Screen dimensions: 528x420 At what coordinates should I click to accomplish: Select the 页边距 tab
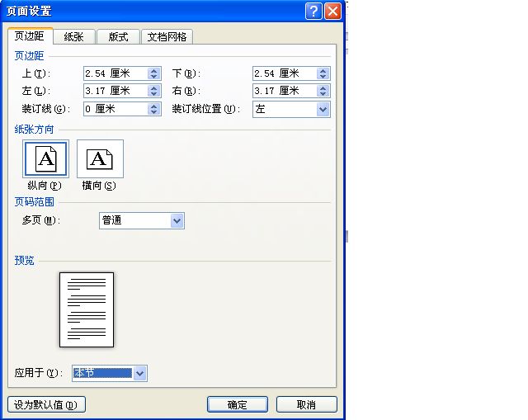tap(31, 36)
